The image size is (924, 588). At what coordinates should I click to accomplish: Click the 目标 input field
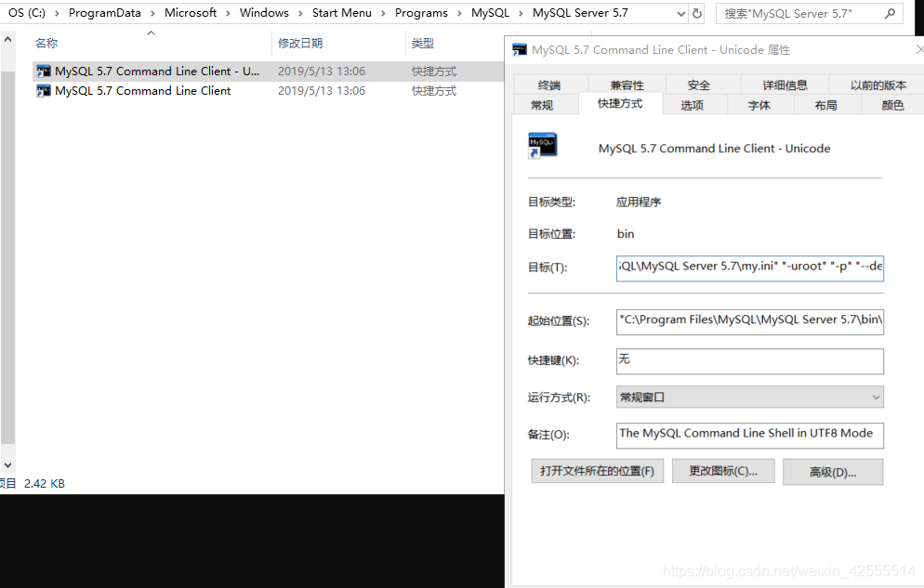pyautogui.click(x=749, y=268)
